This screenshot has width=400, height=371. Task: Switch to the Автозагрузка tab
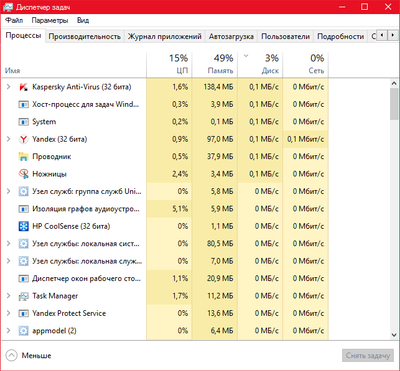coord(231,36)
